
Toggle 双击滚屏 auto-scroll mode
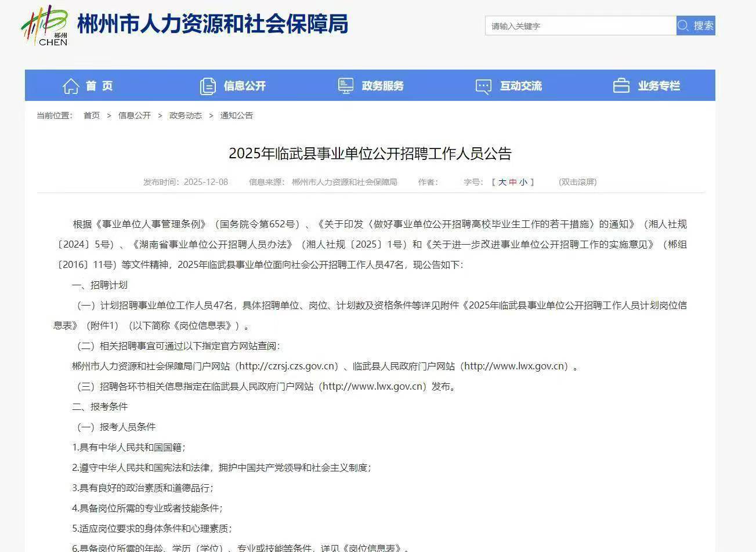pos(577,181)
